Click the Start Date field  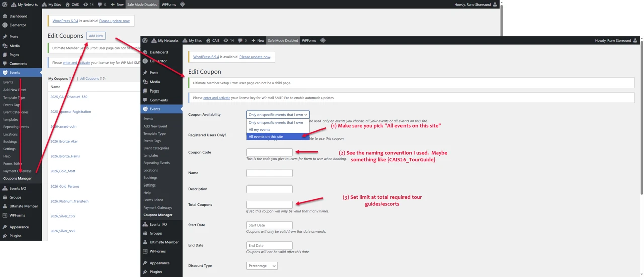(x=269, y=225)
